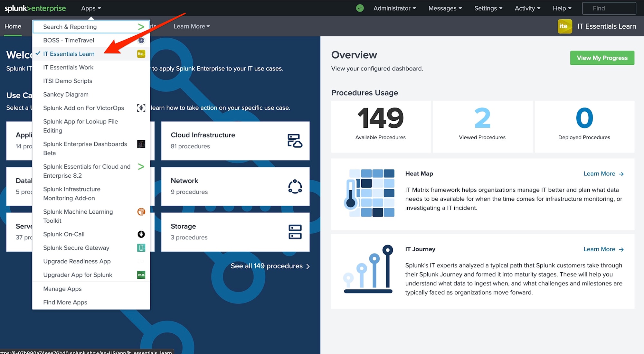Click the green health status checkmark icon

point(360,8)
